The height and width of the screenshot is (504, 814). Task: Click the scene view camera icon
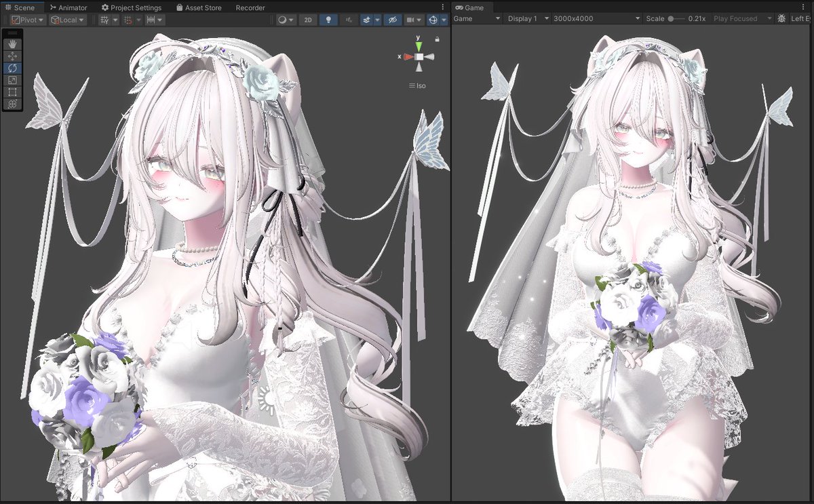pyautogui.click(x=410, y=20)
